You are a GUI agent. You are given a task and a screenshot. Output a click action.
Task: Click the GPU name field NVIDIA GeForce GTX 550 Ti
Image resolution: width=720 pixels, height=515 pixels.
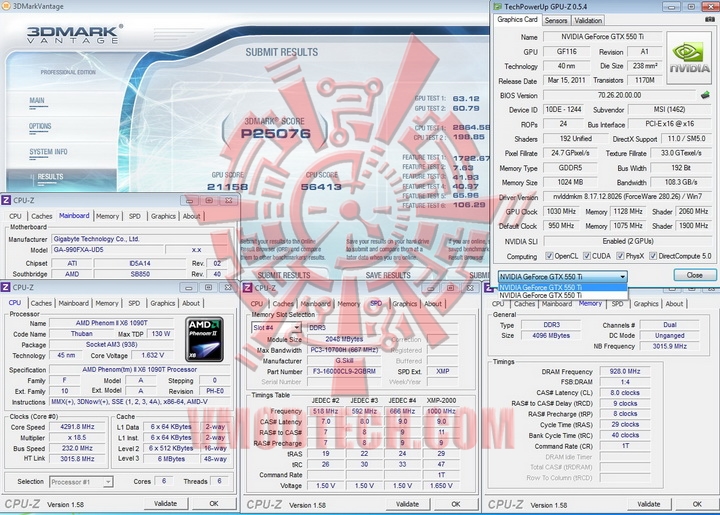(602, 37)
